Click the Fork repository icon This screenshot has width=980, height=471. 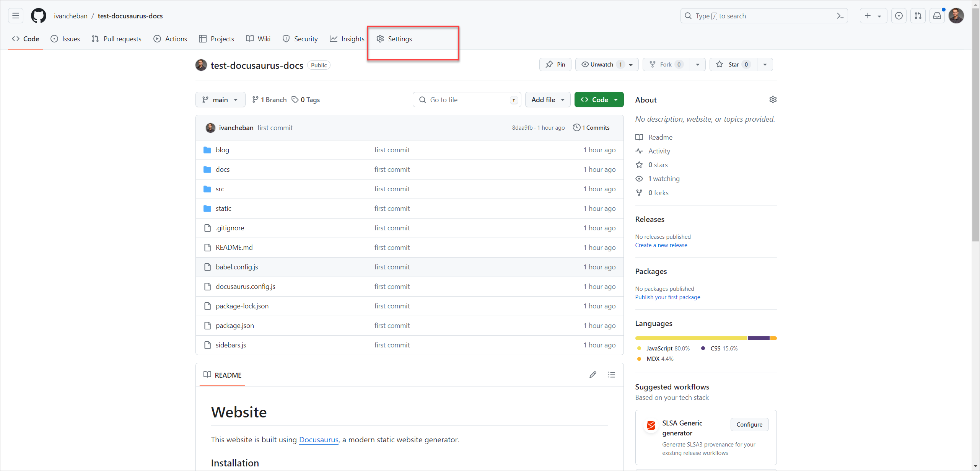[x=653, y=64]
